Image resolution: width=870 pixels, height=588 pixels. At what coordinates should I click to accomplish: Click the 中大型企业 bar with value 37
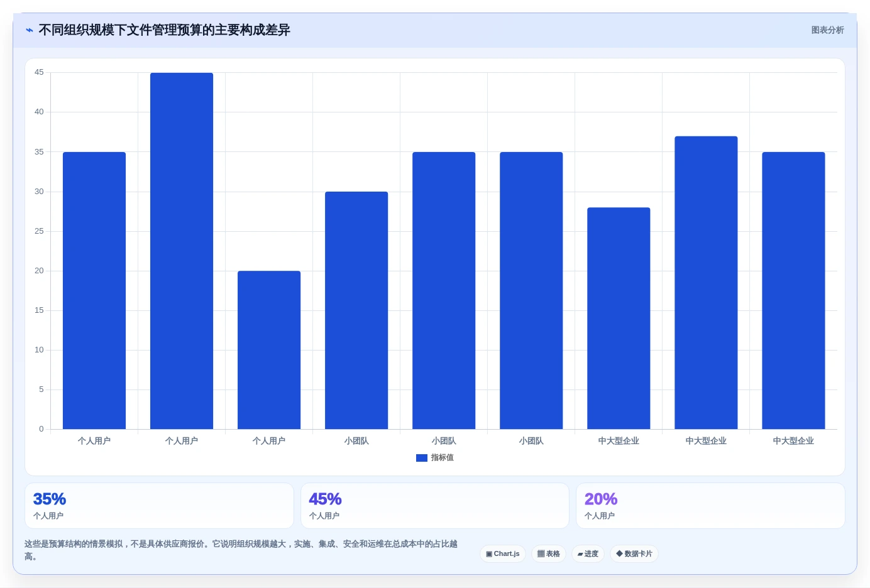(706, 283)
